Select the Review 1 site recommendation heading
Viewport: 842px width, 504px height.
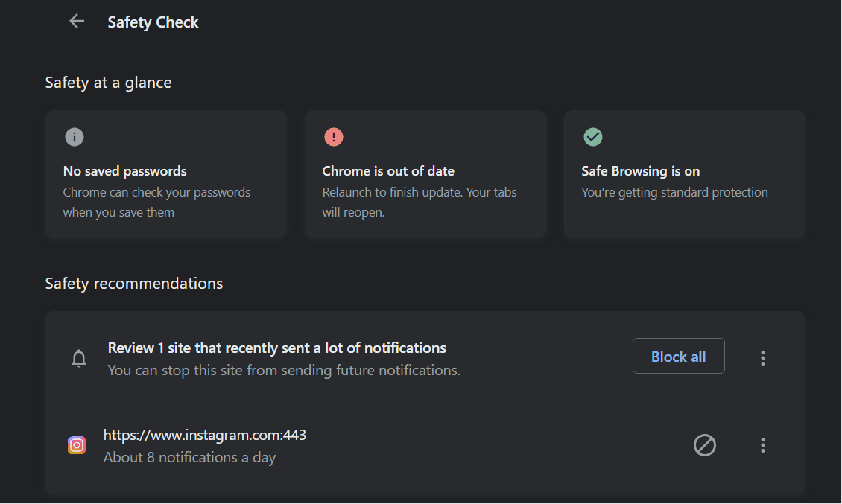[277, 347]
